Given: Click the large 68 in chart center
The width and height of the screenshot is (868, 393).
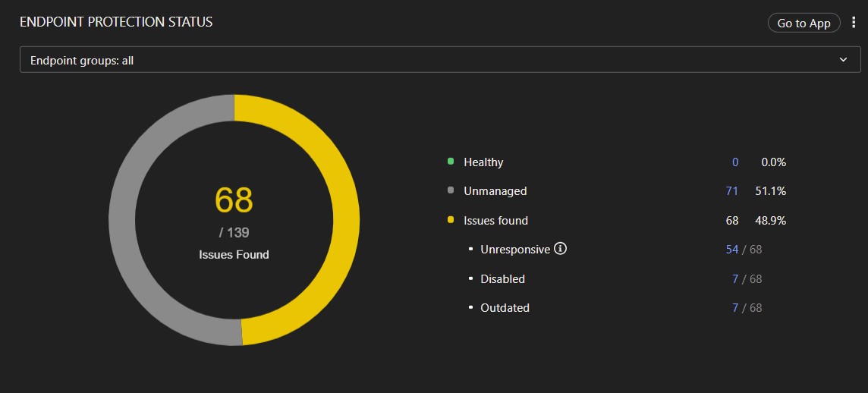Looking at the screenshot, I should [234, 200].
